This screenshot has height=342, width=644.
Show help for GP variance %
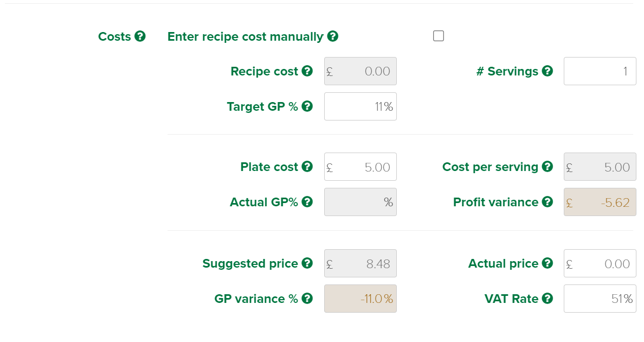pyautogui.click(x=307, y=299)
